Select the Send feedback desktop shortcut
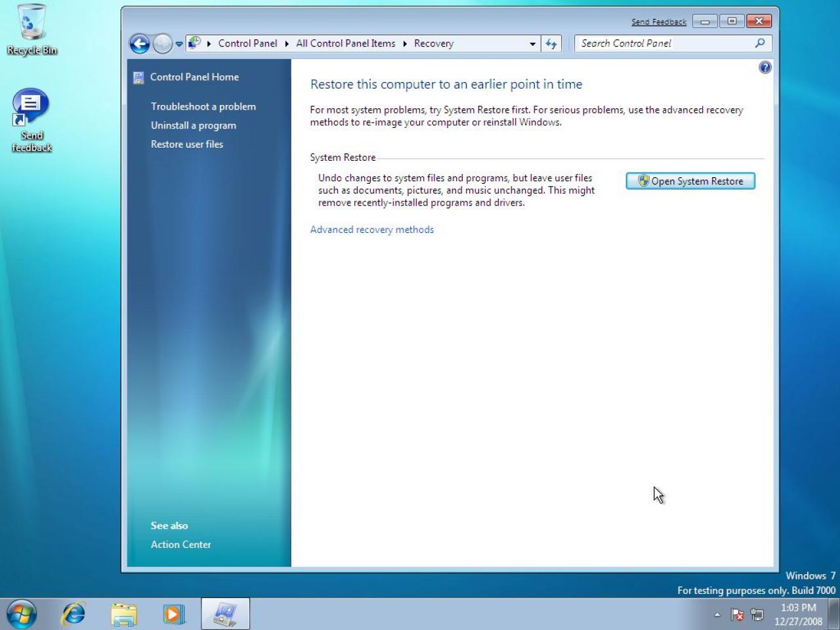 coord(31,121)
